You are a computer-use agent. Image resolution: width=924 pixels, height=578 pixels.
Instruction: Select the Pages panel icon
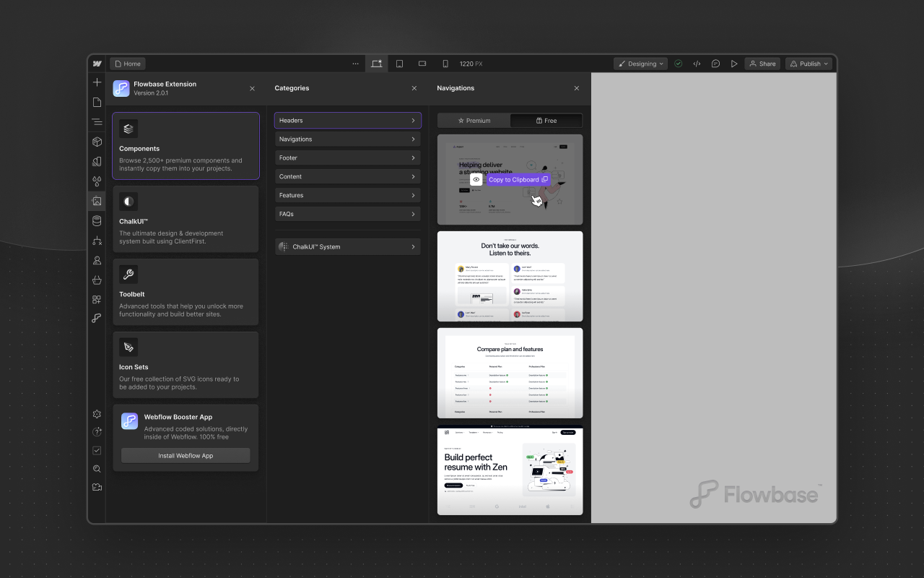click(x=97, y=102)
